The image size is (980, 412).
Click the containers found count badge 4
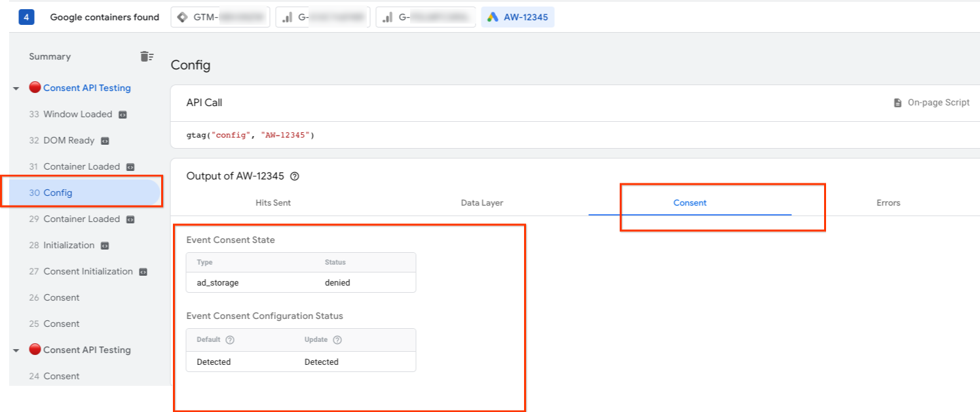pos(26,18)
